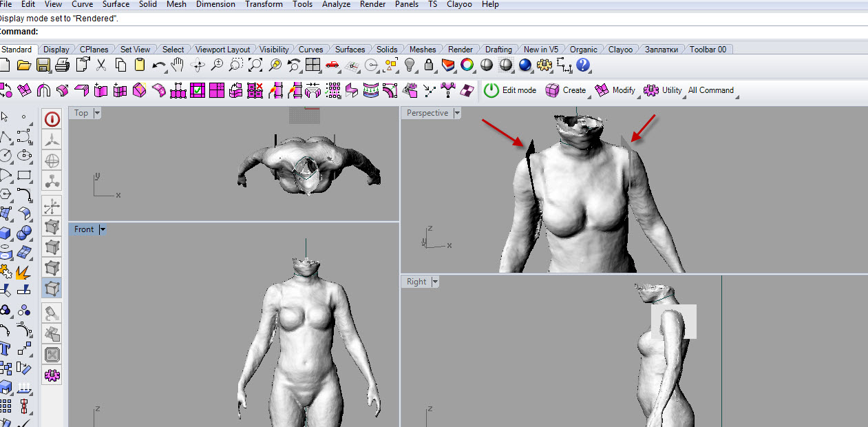Select the Cut scissors icon
Viewport: 868px width, 427px height.
pyautogui.click(x=101, y=65)
